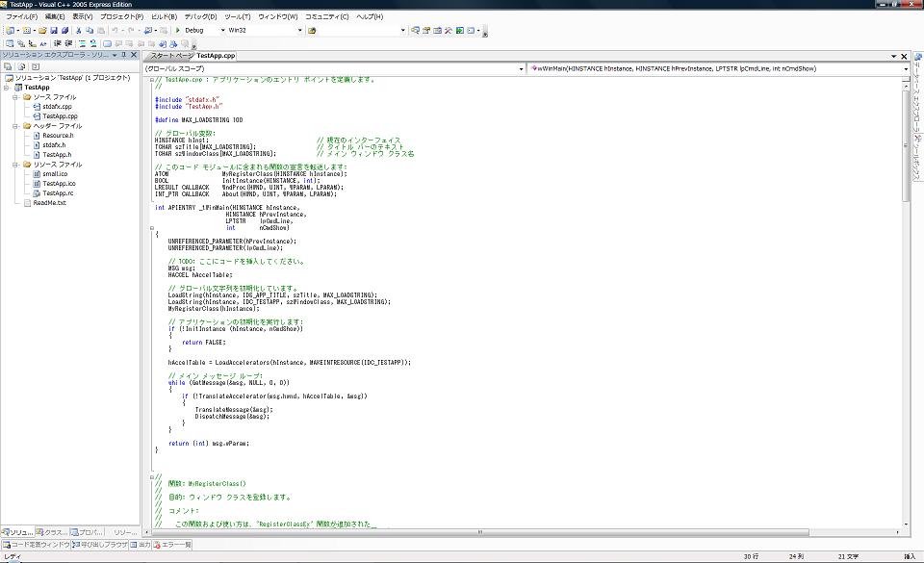Click the editor's vertical scrollbar thumb
The image size is (924, 563).
tap(907, 144)
